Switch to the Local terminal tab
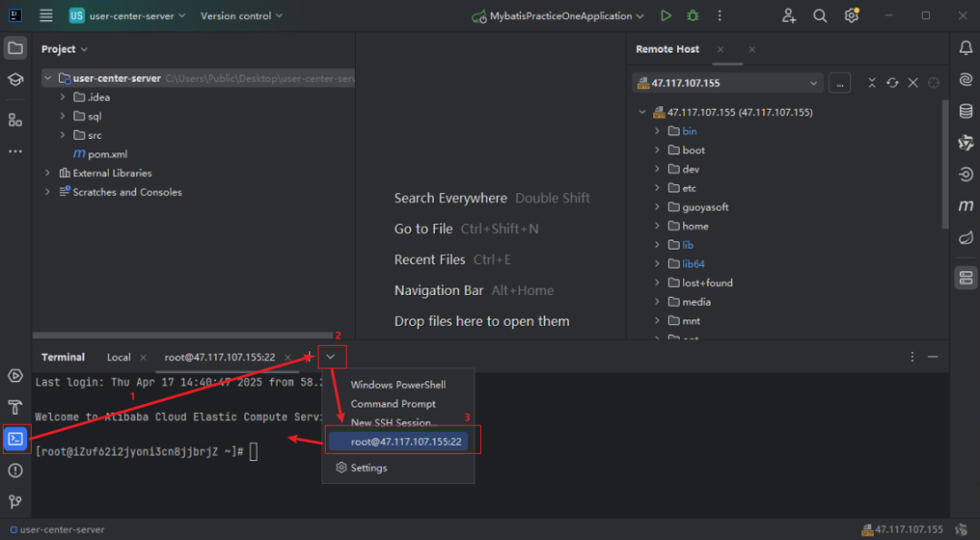Screen dimensions: 980x540 click(119, 357)
